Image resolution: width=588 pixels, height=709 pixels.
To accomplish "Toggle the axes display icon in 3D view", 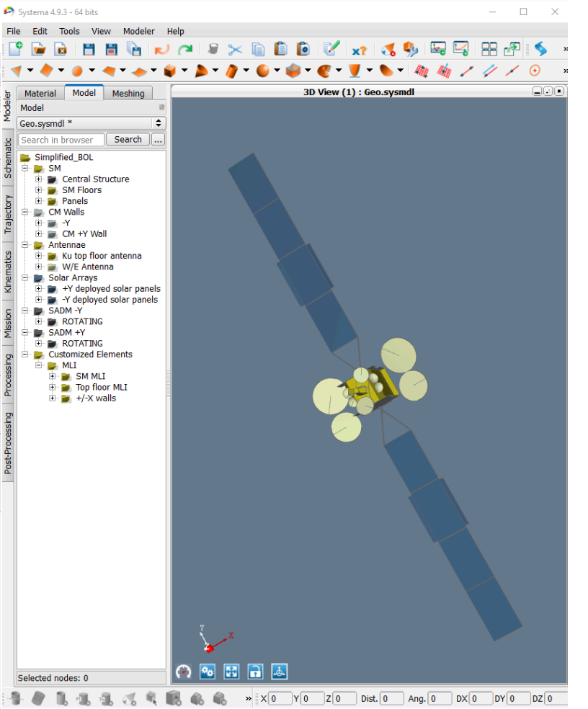I will [279, 672].
